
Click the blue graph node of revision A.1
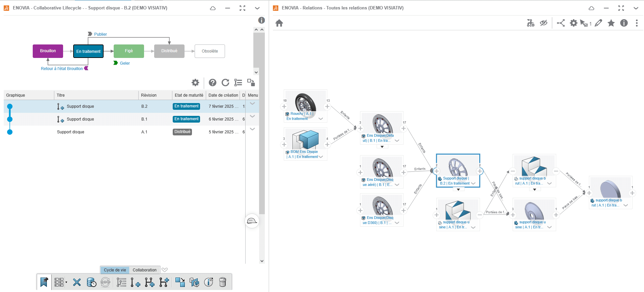[10, 132]
